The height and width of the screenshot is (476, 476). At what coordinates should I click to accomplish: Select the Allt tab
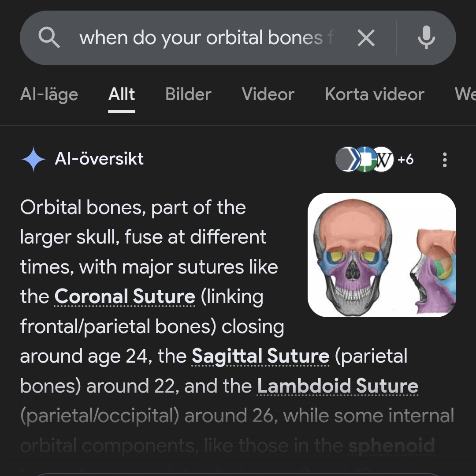point(122,94)
